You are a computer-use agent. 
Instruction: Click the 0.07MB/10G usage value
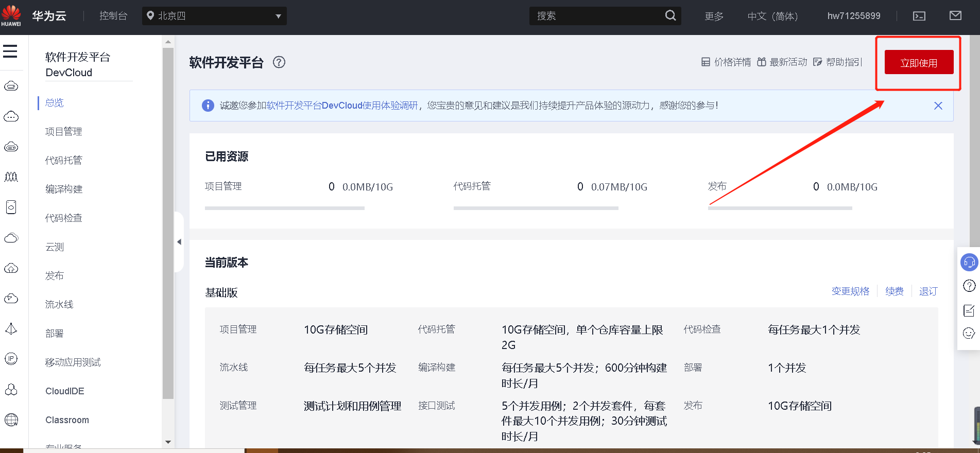pos(619,187)
